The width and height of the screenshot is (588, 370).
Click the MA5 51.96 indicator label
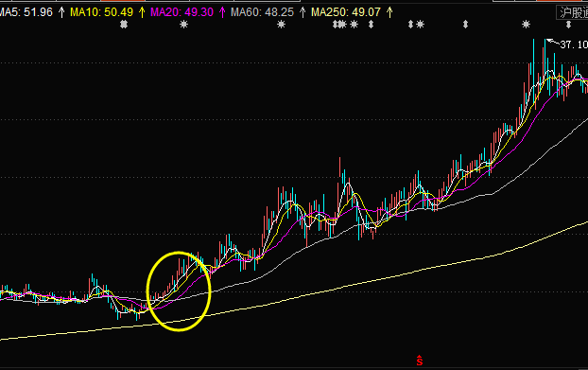[26, 12]
